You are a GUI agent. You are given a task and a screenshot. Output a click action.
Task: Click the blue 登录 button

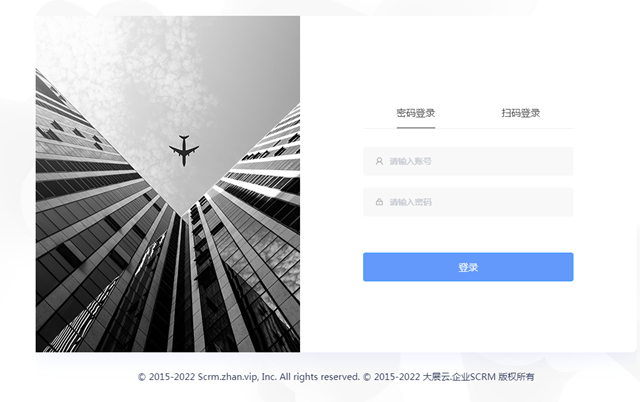pyautogui.click(x=468, y=267)
